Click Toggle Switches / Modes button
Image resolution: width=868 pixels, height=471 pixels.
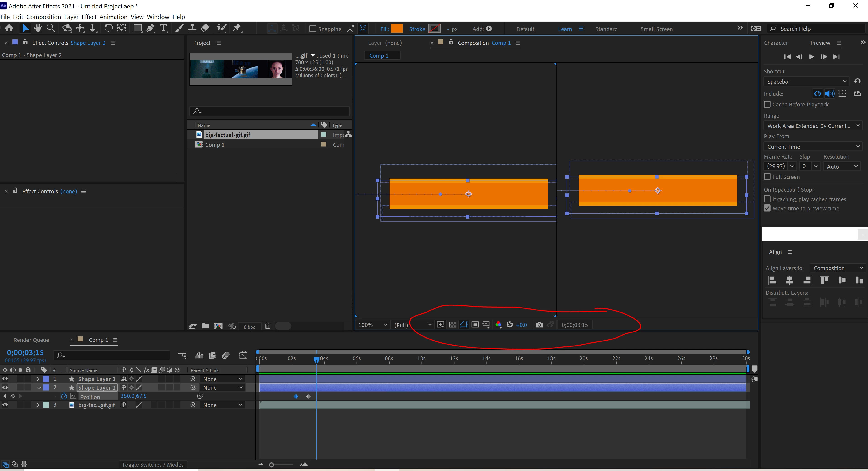tap(153, 465)
